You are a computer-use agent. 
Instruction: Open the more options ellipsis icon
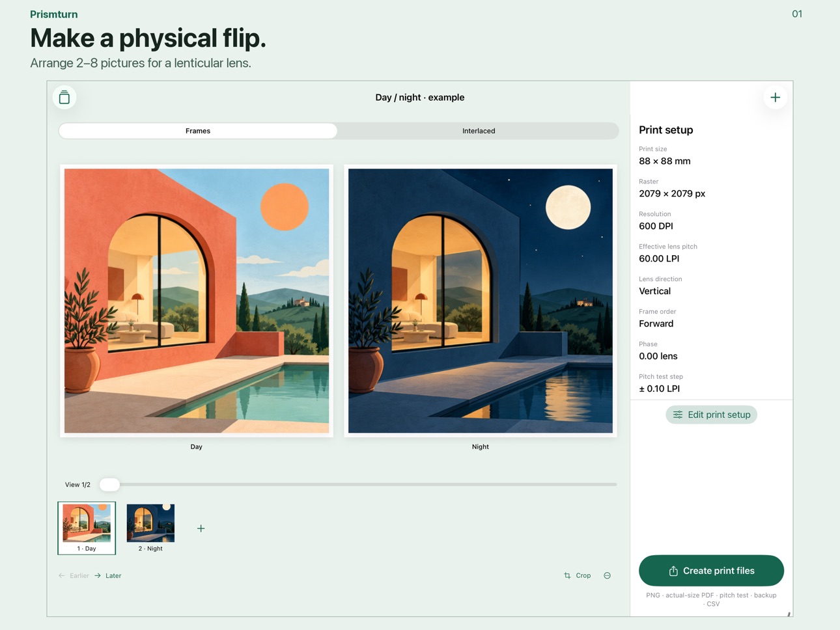607,575
